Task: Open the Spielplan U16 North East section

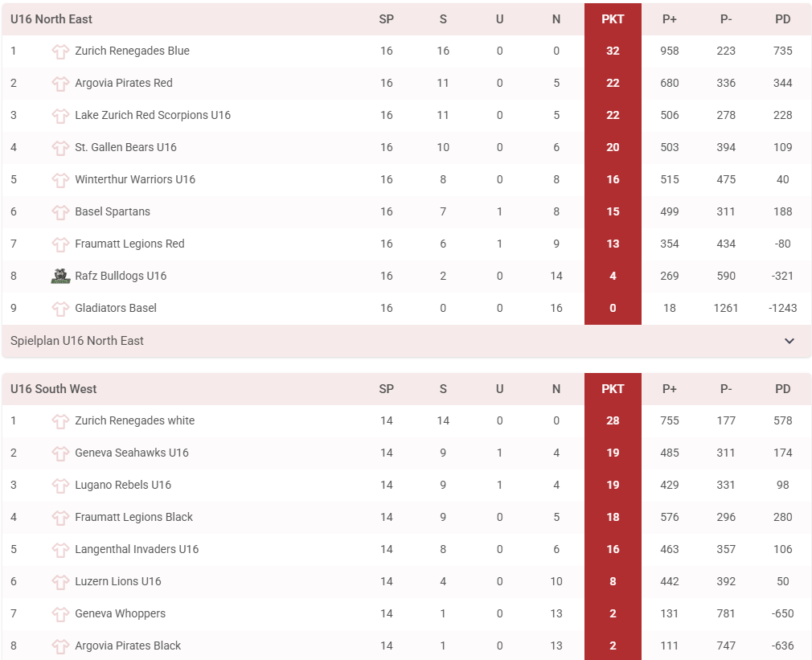Action: [77, 341]
